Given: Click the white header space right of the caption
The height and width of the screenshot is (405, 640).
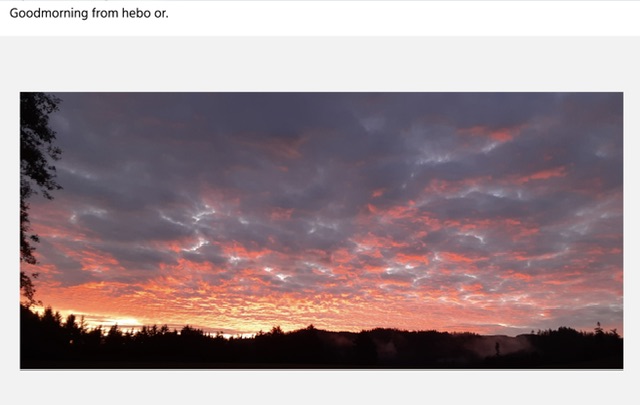Looking at the screenshot, I should coord(404,16).
